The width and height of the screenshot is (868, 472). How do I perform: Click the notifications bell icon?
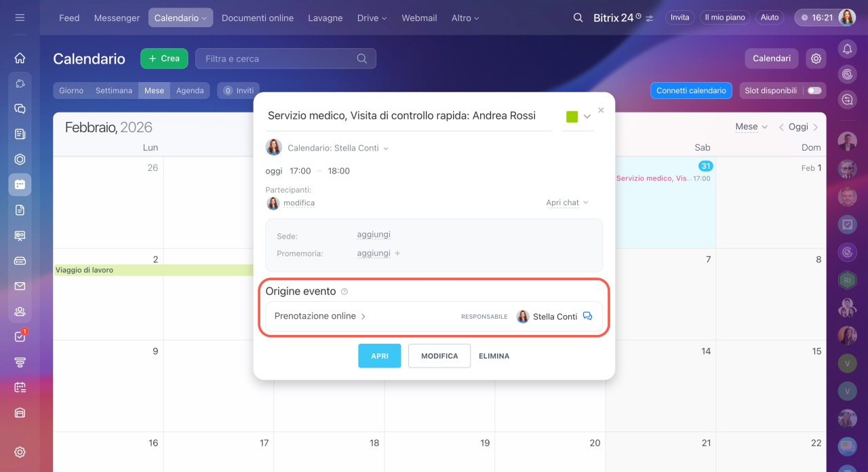pos(847,48)
